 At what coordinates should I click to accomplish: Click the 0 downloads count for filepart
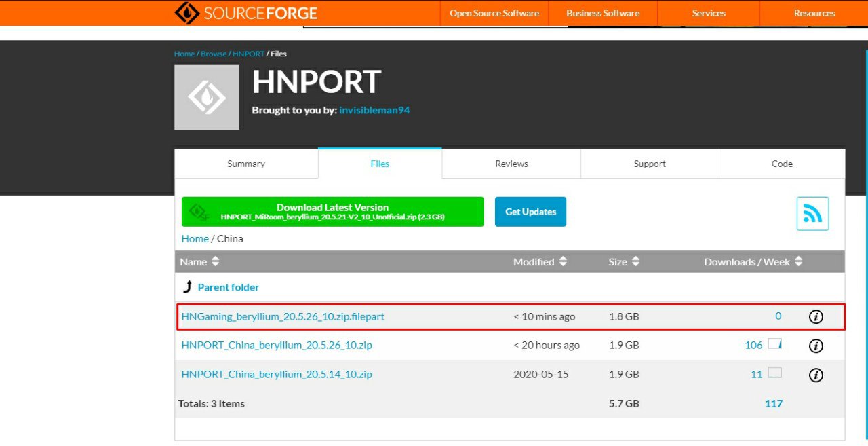tap(778, 316)
